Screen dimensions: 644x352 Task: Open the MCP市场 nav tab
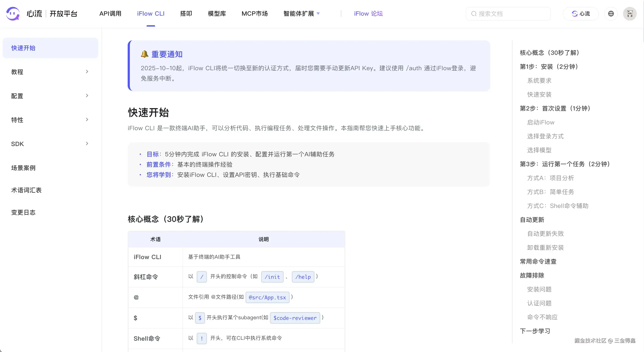[255, 13]
